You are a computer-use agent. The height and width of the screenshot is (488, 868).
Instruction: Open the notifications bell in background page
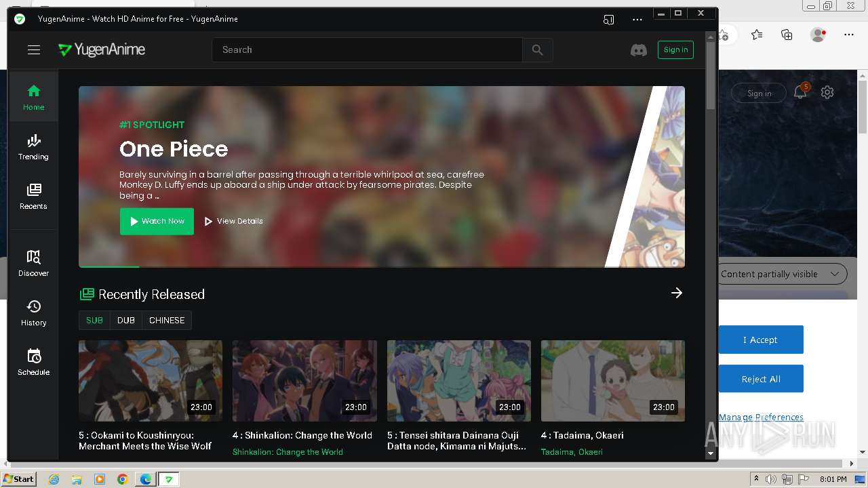(x=801, y=92)
